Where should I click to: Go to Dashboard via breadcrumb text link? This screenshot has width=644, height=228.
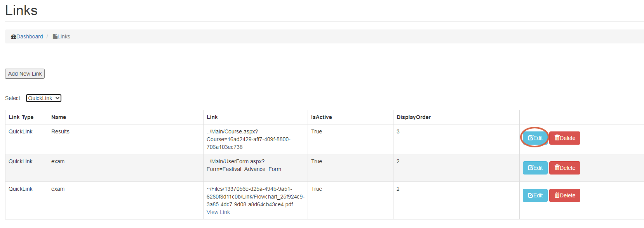(x=30, y=37)
